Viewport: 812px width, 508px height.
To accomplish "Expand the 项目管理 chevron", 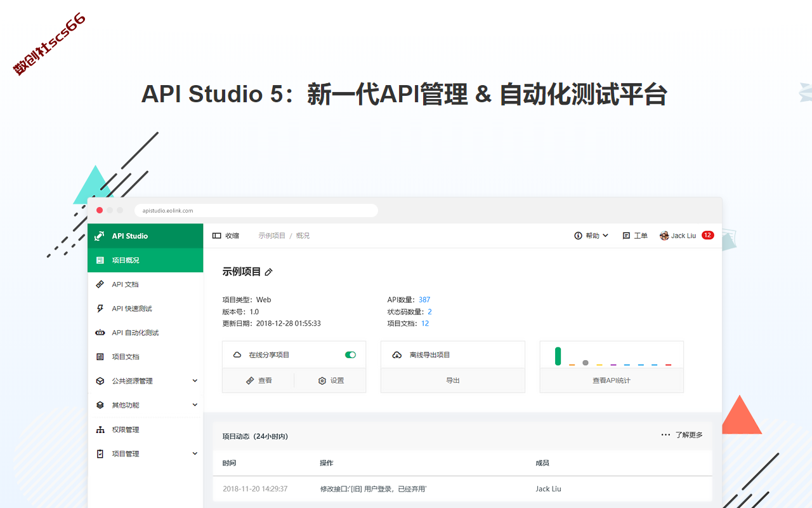I will click(x=195, y=454).
